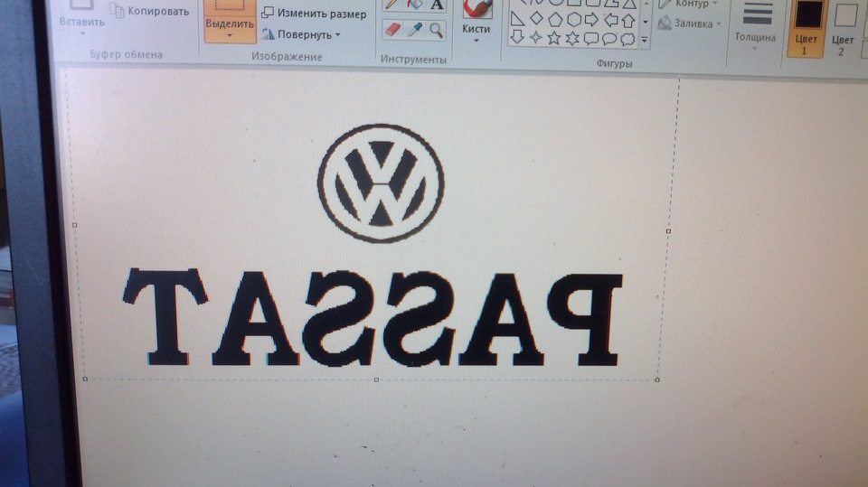The height and width of the screenshot is (487, 868).
Task: Click the Копировать copy button
Action: 149,11
